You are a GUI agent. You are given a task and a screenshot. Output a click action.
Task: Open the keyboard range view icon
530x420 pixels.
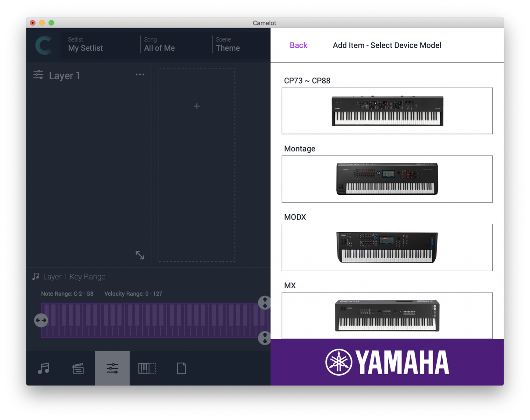[x=147, y=368]
